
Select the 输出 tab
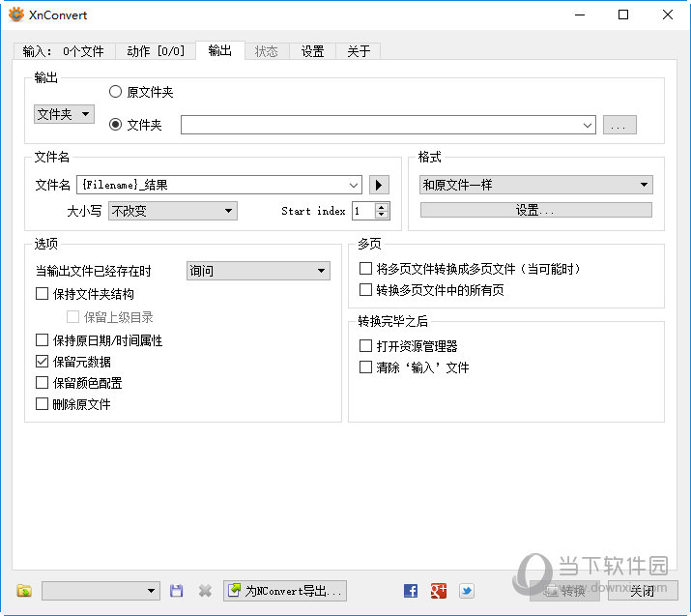[x=220, y=50]
